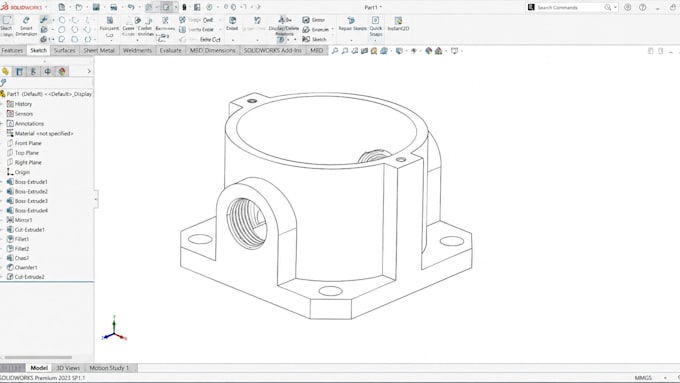The image size is (680, 383).
Task: Collapse the feature tree side panel handle
Action: pyautogui.click(x=96, y=199)
